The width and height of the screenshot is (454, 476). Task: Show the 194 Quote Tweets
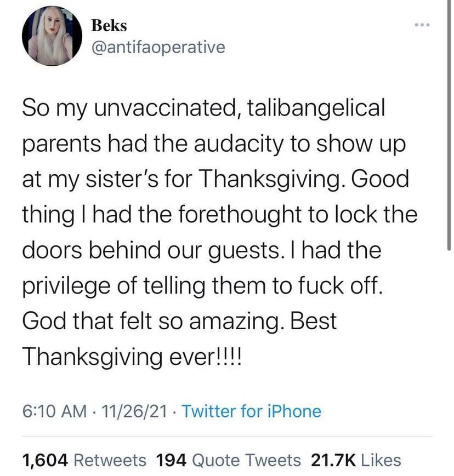click(x=229, y=460)
